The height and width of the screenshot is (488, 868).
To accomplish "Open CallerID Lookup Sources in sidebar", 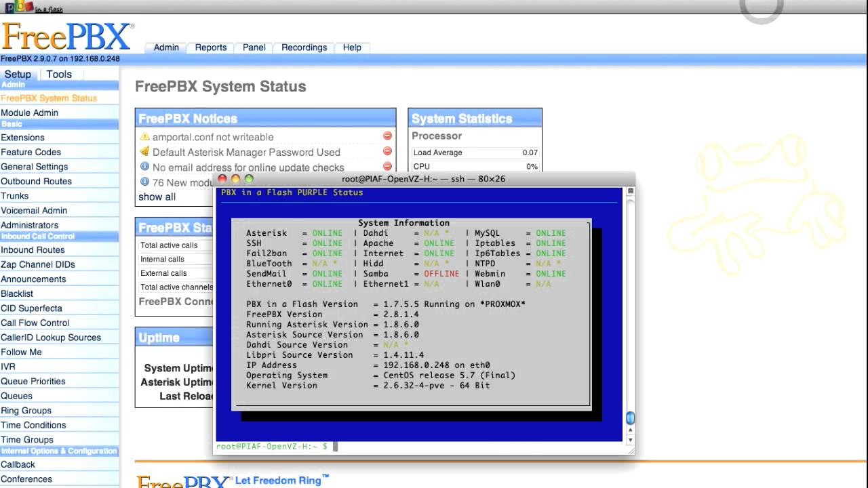I will [51, 338].
